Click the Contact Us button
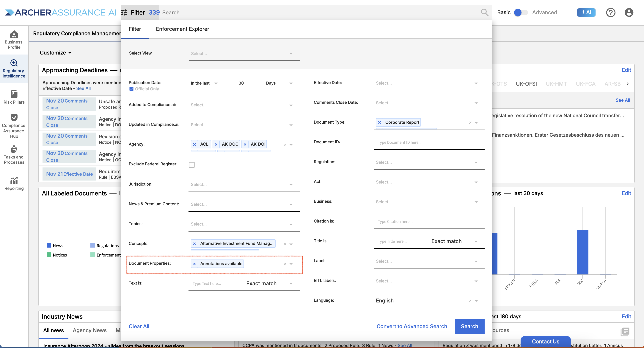644x348 pixels. [x=545, y=341]
